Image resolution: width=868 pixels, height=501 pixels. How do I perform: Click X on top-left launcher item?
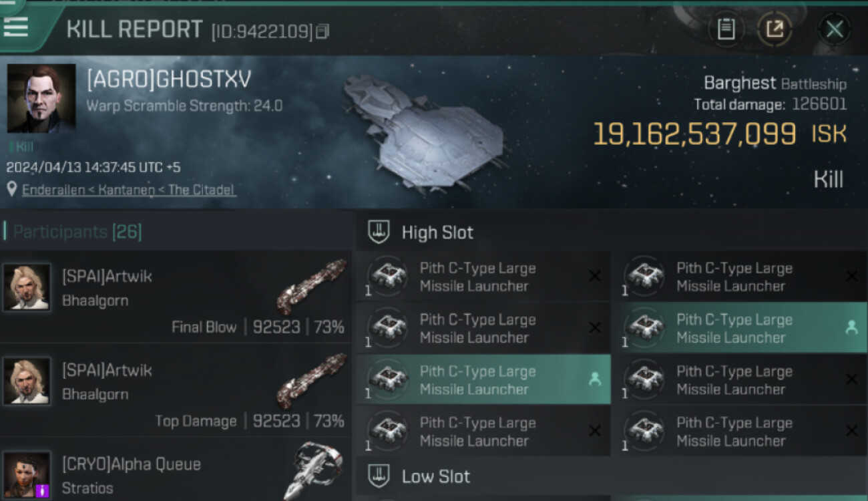(595, 276)
